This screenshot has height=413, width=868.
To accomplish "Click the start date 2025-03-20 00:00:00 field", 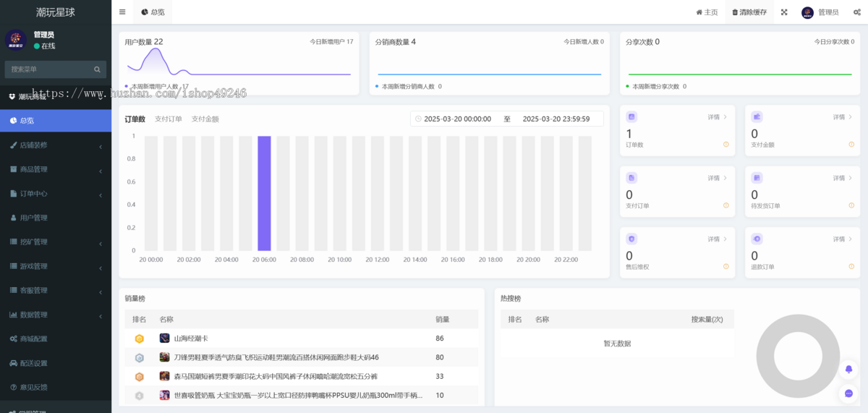I will [x=457, y=119].
